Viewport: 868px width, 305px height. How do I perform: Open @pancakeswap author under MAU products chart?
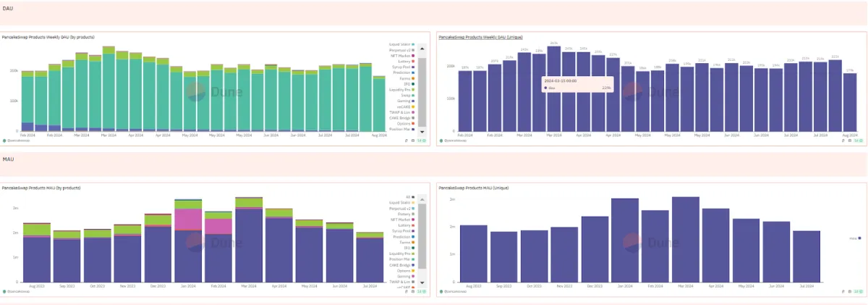15,291
